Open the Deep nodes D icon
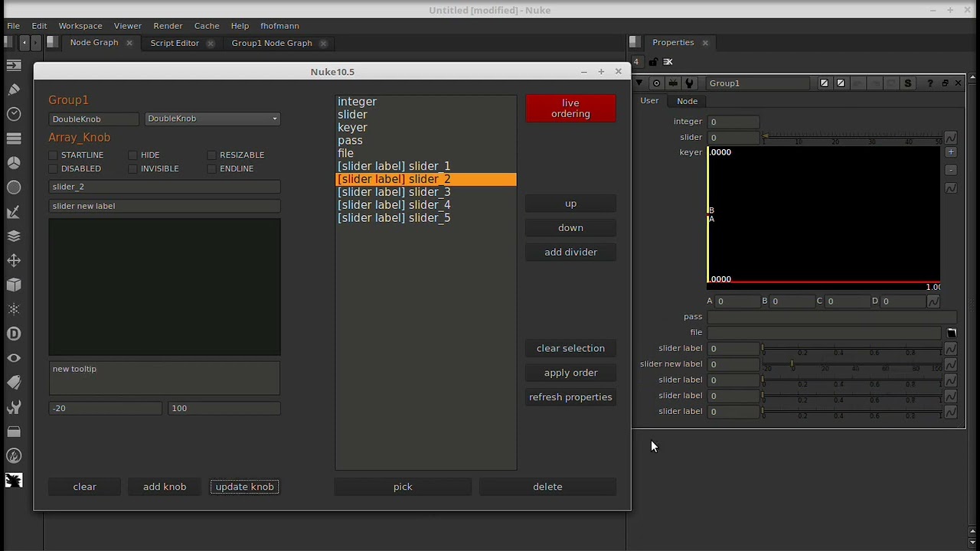This screenshot has width=980, height=551. click(13, 334)
